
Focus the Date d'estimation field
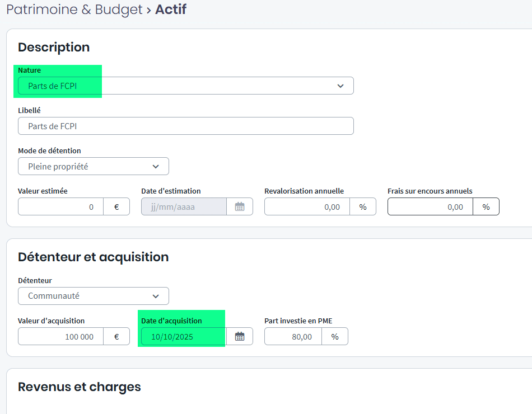coord(184,206)
